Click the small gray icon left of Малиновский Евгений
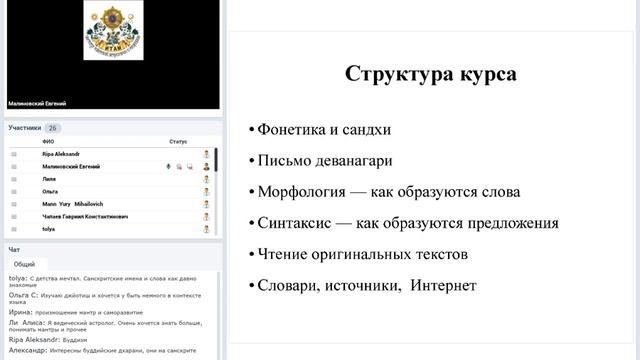This screenshot has height=360, width=640. tap(14, 167)
